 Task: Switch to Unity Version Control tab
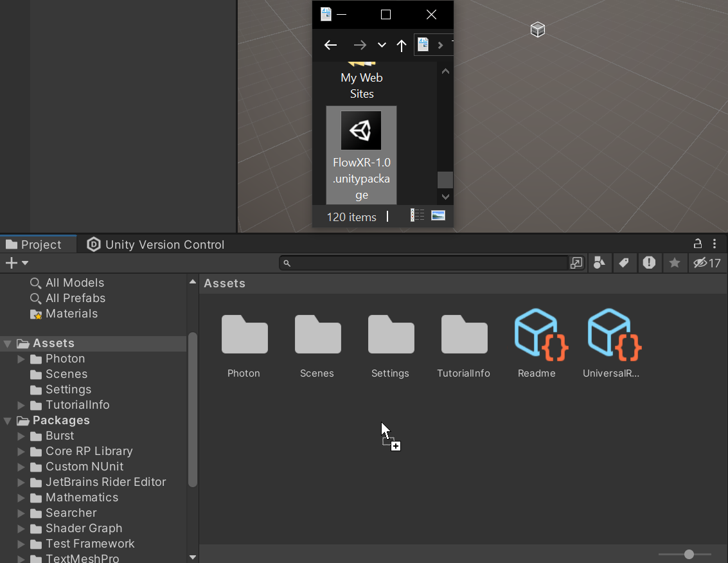coord(156,244)
